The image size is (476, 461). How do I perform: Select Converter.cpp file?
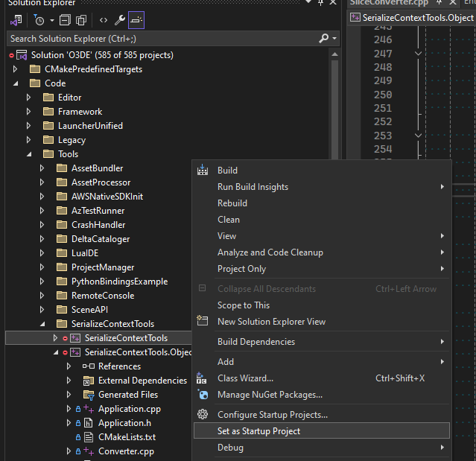pyautogui.click(x=126, y=451)
